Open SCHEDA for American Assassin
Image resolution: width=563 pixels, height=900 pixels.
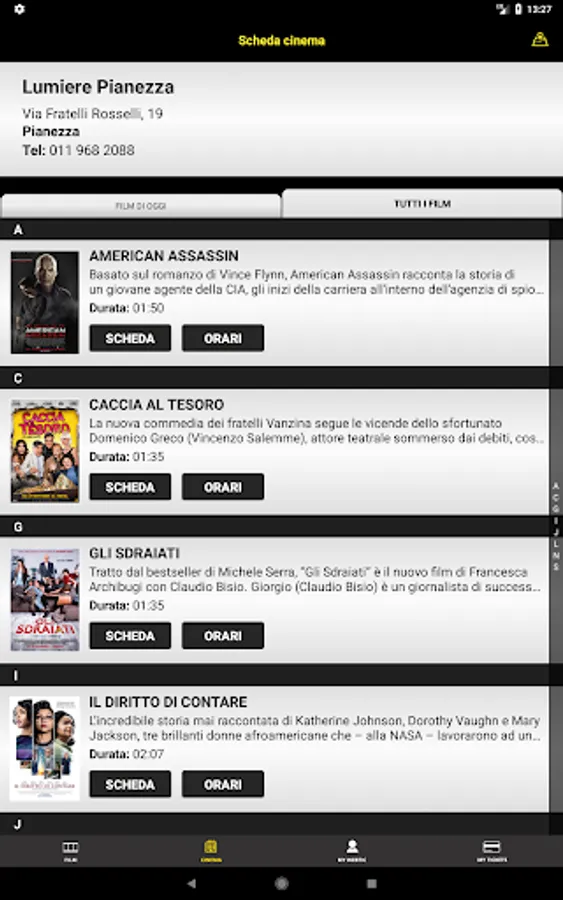[x=130, y=338]
